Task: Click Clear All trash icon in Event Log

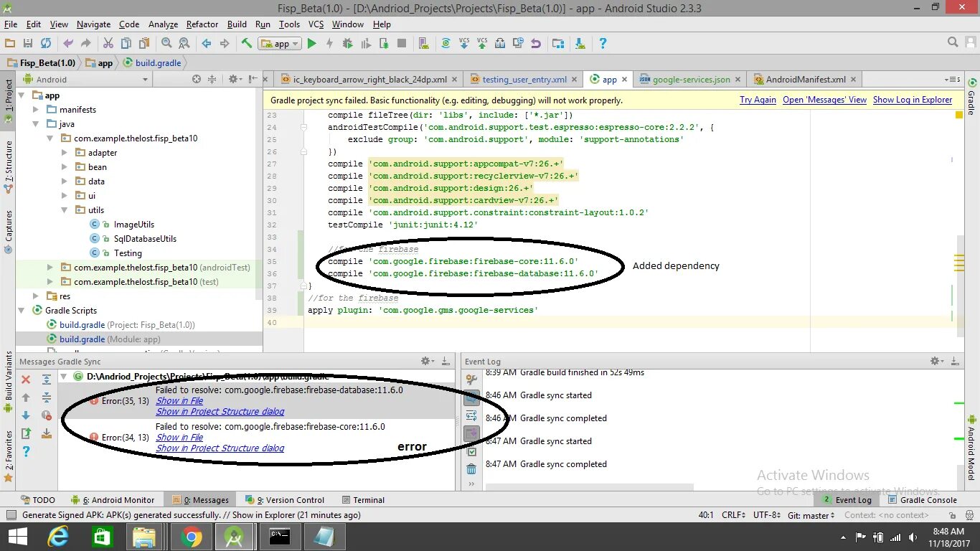Action: 471,469
